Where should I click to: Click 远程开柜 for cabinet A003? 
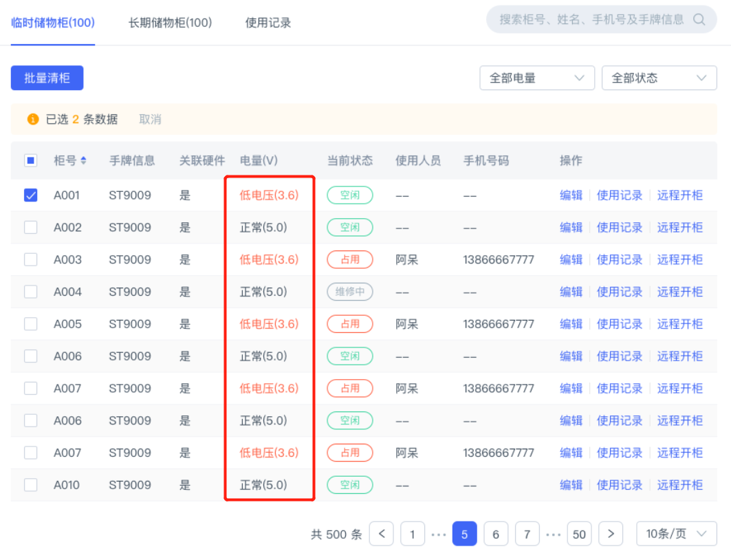(679, 260)
